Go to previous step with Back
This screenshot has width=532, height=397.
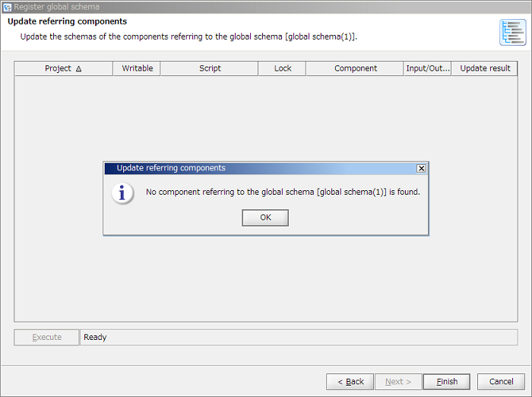(350, 382)
